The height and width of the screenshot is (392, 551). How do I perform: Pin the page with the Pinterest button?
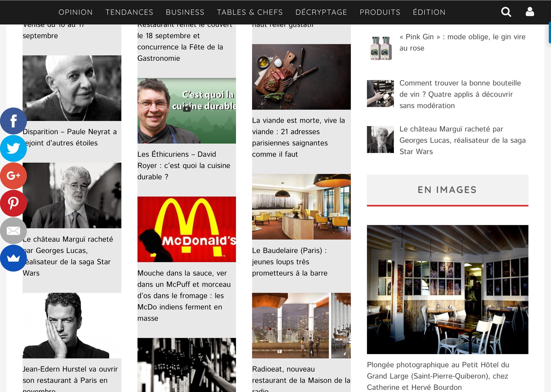13,203
